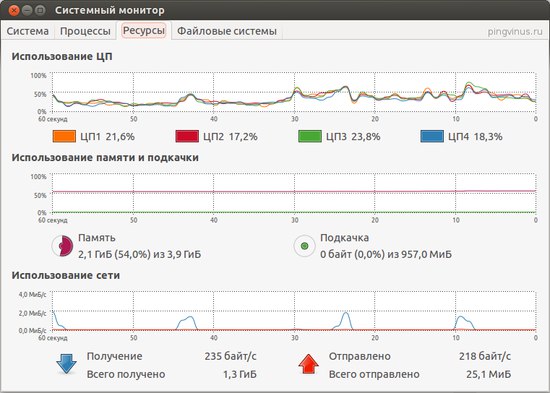This screenshot has height=393, width=550.
Task: Click the ЦП1 21,6% label
Action: pyautogui.click(x=107, y=136)
